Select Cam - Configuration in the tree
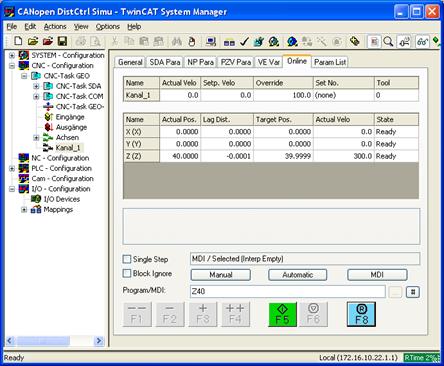Screen dimensions: 444x366 63,179
